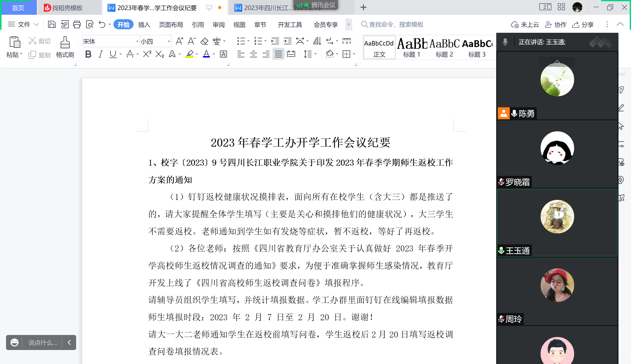Open the 页面布局 ribbon tab

pos(171,25)
